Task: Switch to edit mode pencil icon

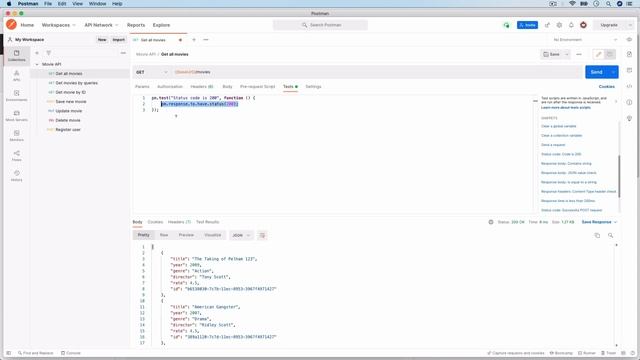Action: click(x=598, y=54)
